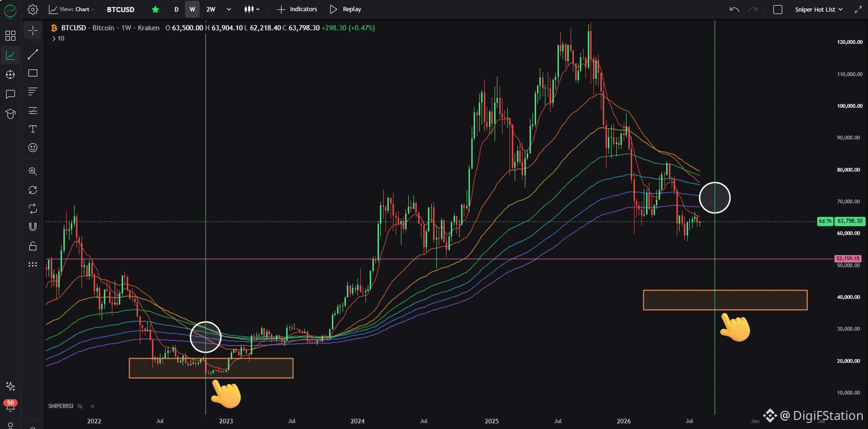Viewport: 868px width, 429px height.
Task: Click the BTCUSD symbol selector
Action: tap(121, 9)
